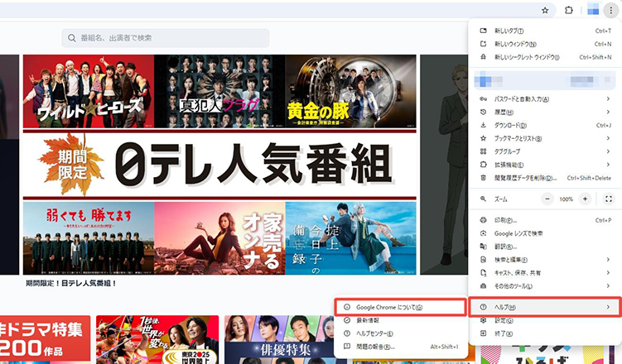
Task: Expand the 拡張機能 submenu arrow
Action: (608, 165)
